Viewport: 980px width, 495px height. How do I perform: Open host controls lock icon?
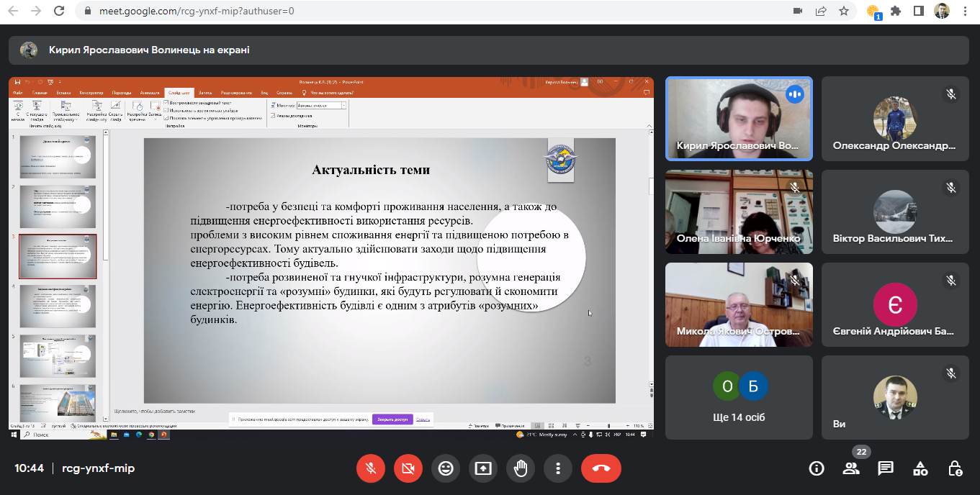(955, 468)
